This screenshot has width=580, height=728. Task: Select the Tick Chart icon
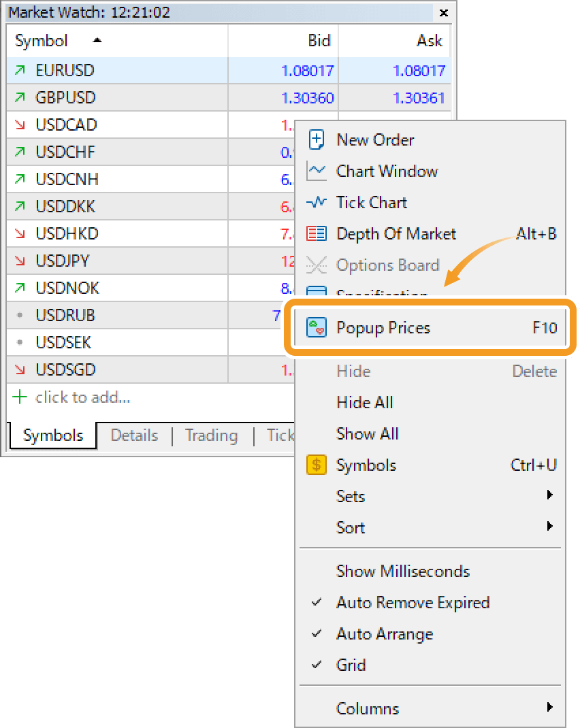pyautogui.click(x=317, y=202)
